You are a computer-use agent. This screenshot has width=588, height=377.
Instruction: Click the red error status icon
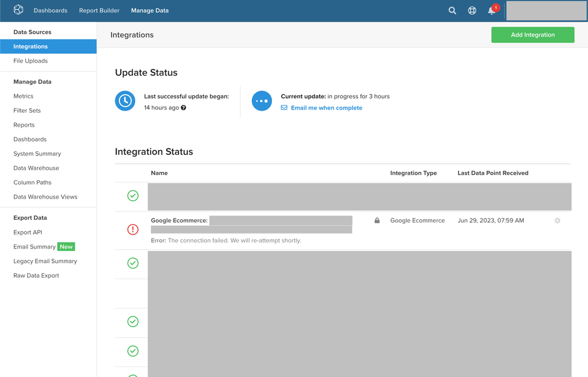tap(133, 229)
